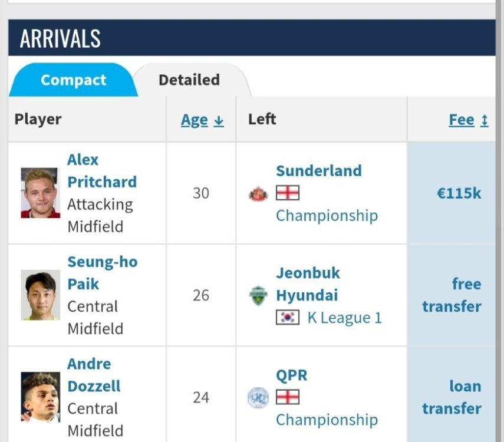Switch to the Compact tab
This screenshot has width=504, height=442.
[x=74, y=80]
